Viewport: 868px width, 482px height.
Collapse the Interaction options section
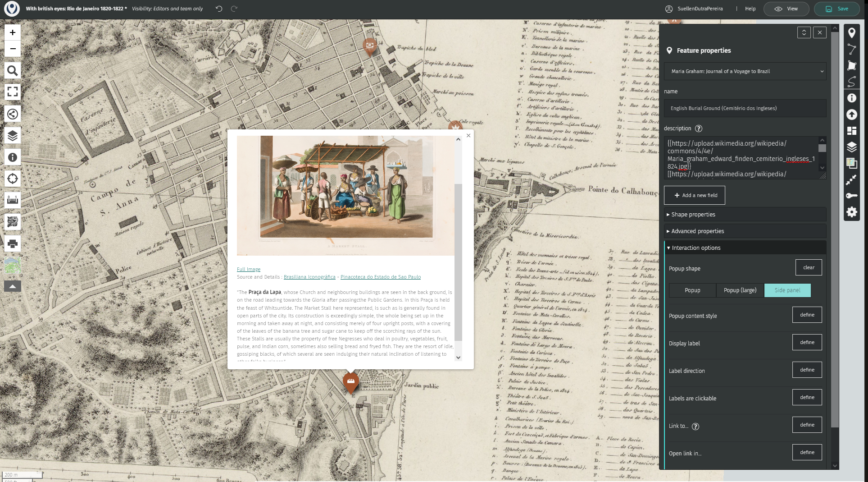[696, 248]
